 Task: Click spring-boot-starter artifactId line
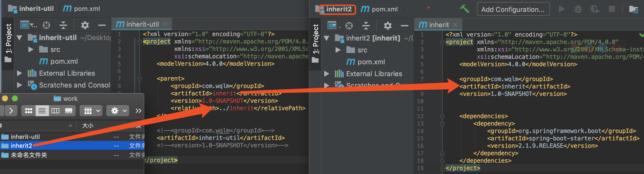[x=563, y=138]
